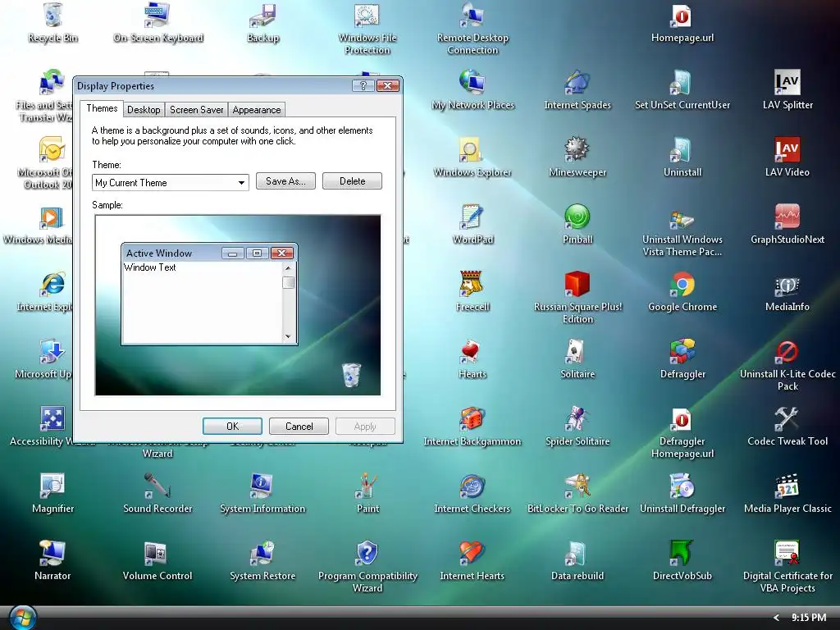The width and height of the screenshot is (840, 630).
Task: Launch WordPad desktop icon
Action: coord(472,217)
